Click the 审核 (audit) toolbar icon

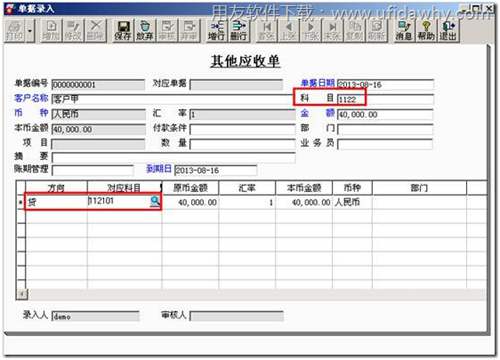(x=167, y=30)
